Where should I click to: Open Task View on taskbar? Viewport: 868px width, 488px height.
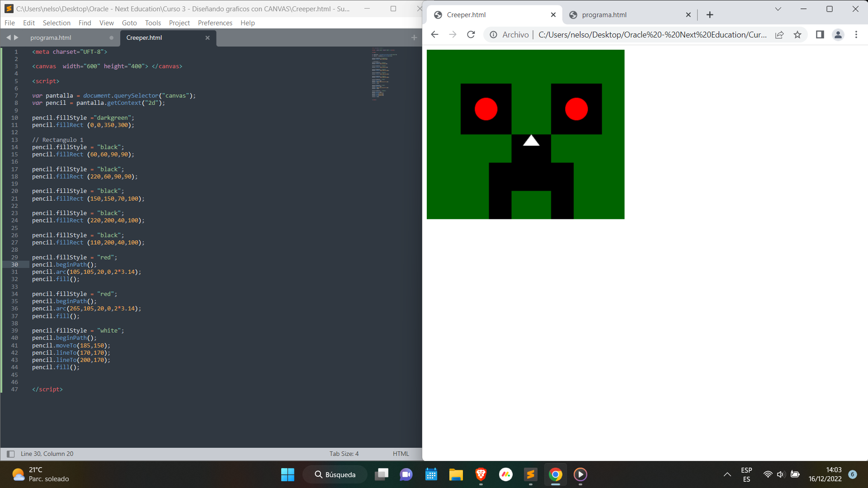382,474
